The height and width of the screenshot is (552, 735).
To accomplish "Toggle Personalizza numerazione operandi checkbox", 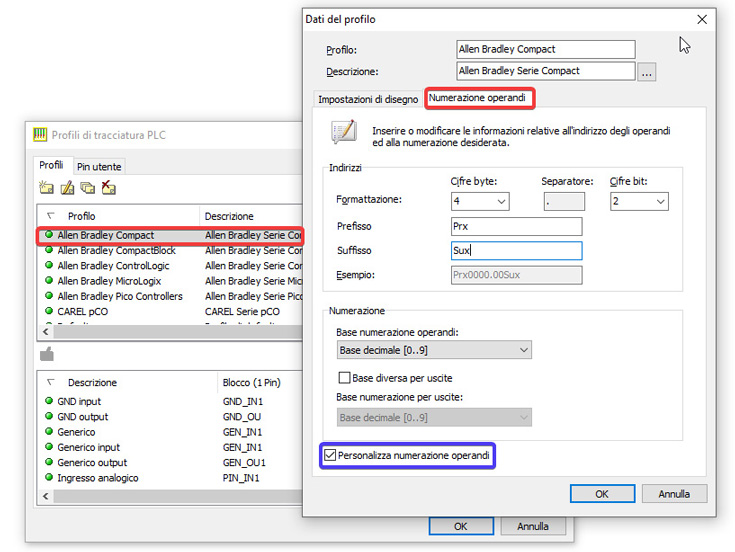I will 330,455.
